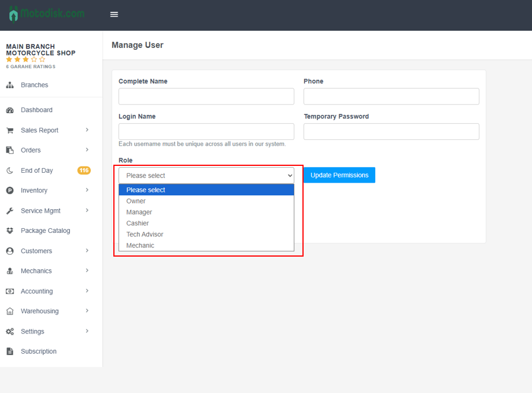The height and width of the screenshot is (393, 532).
Task: Click the Motodisk.com logo
Action: point(46,13)
